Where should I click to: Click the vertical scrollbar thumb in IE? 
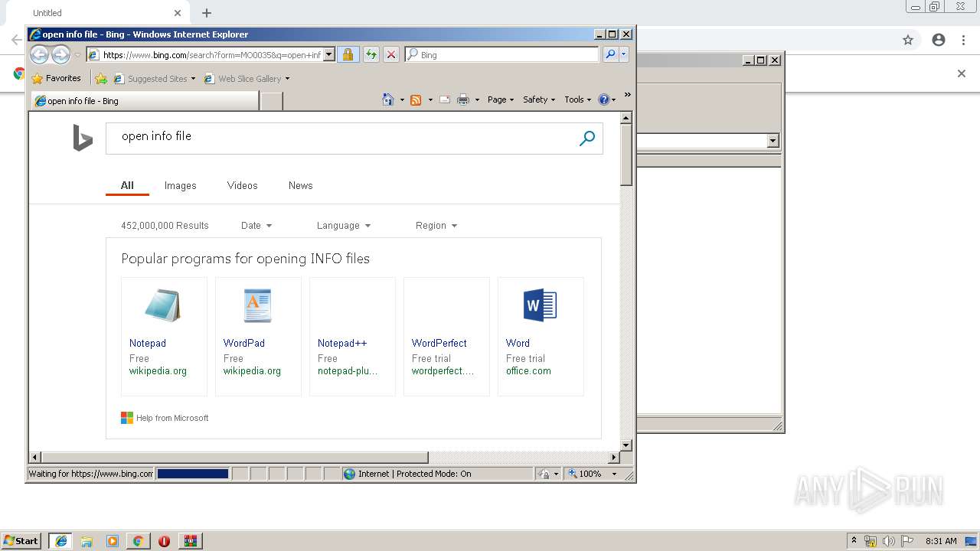[626, 156]
